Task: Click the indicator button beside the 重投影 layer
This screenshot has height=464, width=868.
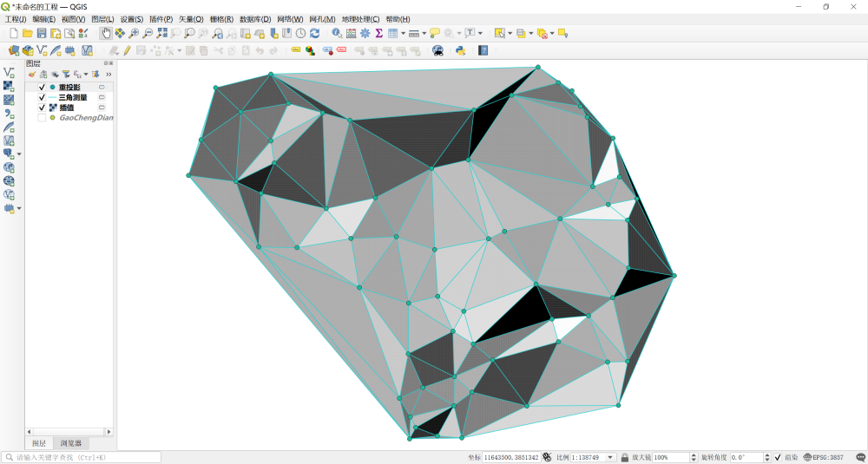Action: 102,88
